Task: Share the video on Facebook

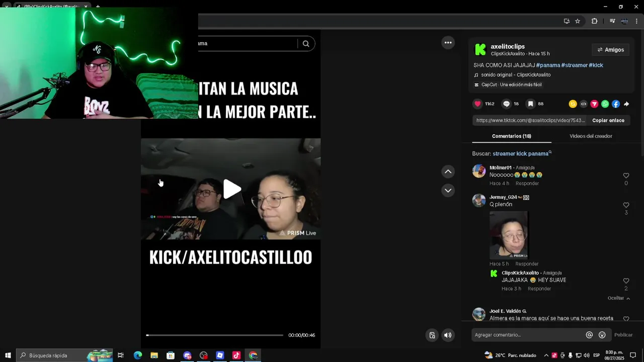Action: (616, 104)
